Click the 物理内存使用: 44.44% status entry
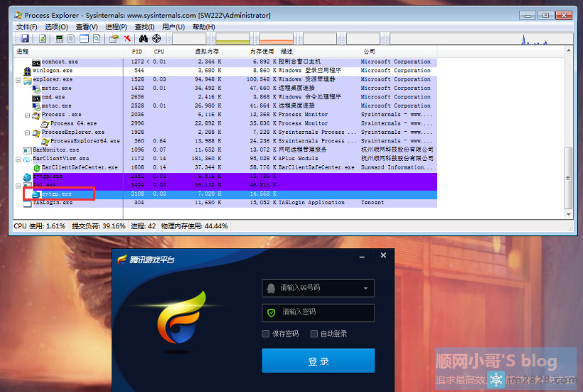The height and width of the screenshot is (392, 583). click(194, 226)
